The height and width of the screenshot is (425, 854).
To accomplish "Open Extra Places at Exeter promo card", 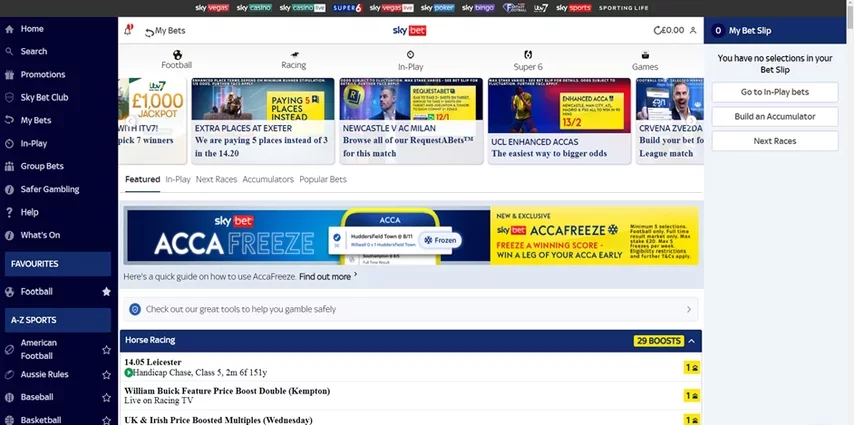I will coord(263,121).
